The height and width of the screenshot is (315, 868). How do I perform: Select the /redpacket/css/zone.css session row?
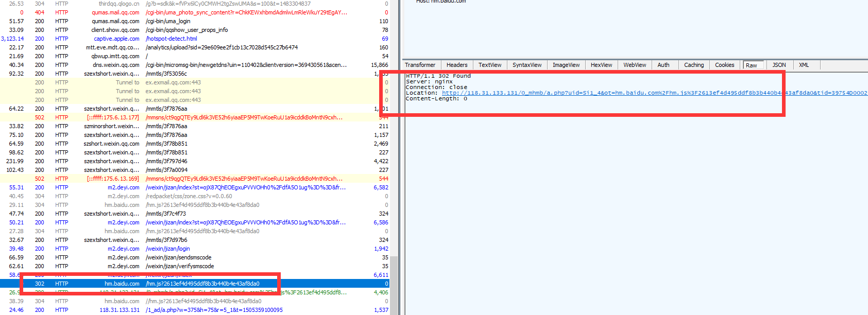pyautogui.click(x=195, y=196)
